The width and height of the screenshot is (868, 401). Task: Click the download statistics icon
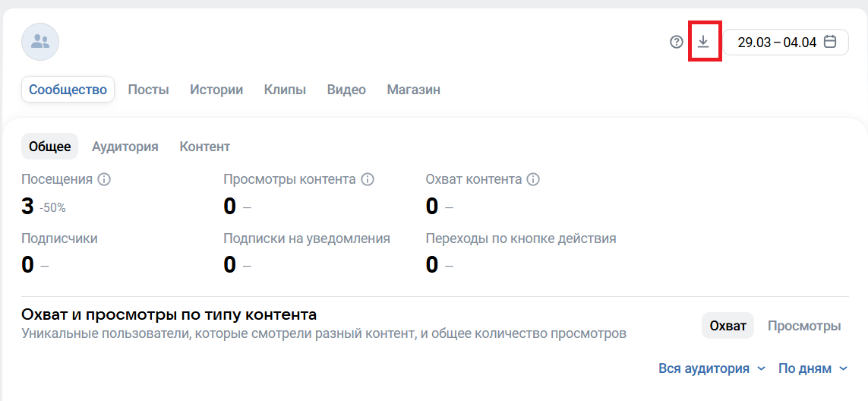point(703,42)
